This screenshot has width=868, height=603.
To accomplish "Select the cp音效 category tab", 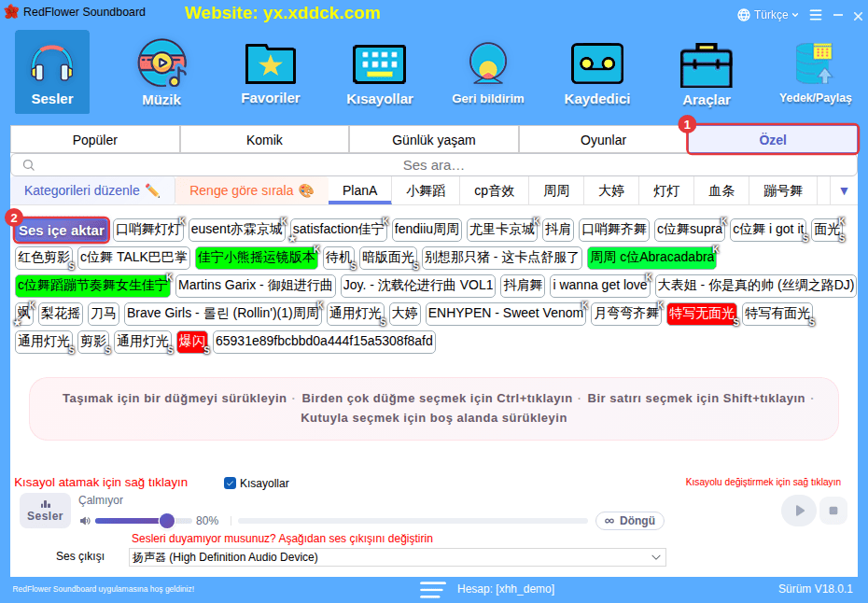I will tap(494, 191).
